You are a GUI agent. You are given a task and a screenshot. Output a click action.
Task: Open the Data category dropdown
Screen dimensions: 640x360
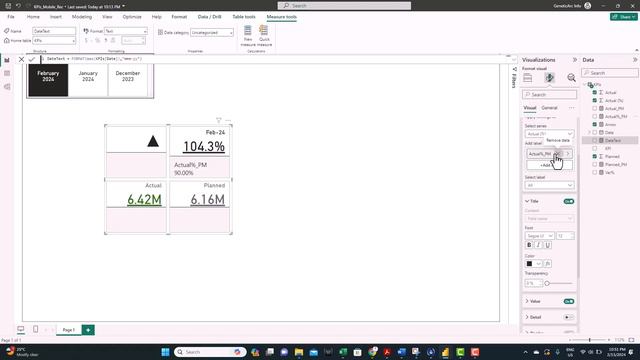coord(212,32)
